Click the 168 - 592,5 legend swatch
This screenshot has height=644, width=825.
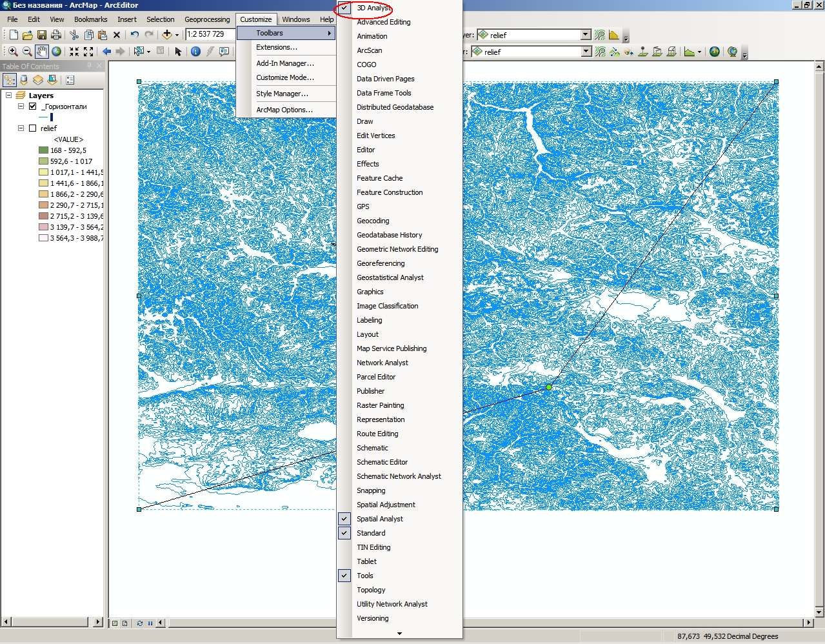point(43,150)
